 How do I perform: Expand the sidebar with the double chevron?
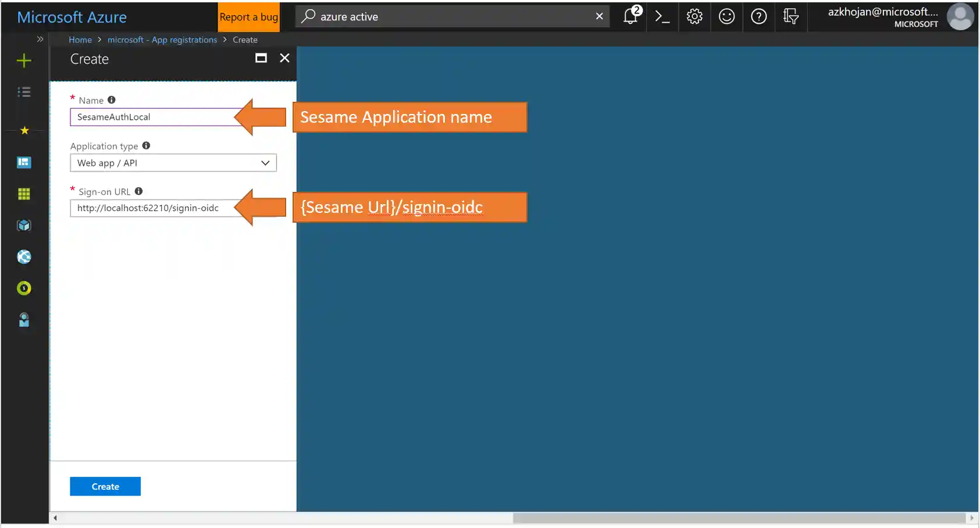tap(40, 39)
